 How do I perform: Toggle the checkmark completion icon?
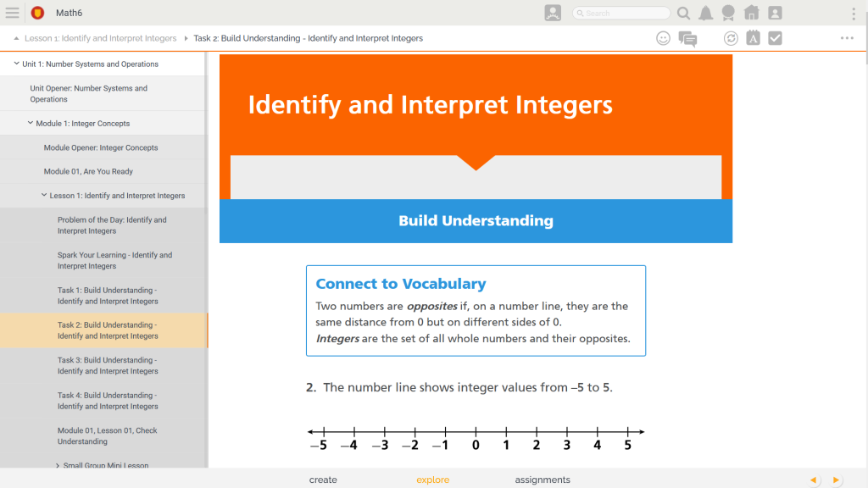pyautogui.click(x=775, y=38)
